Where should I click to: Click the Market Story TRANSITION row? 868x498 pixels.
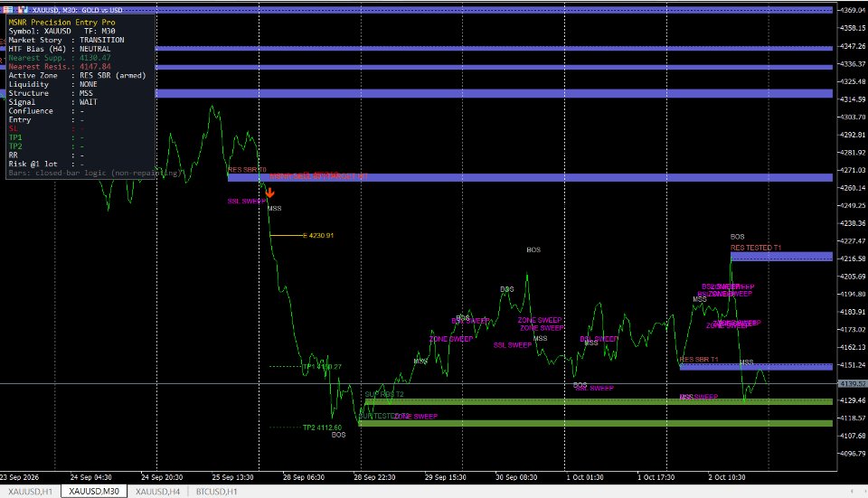click(66, 40)
